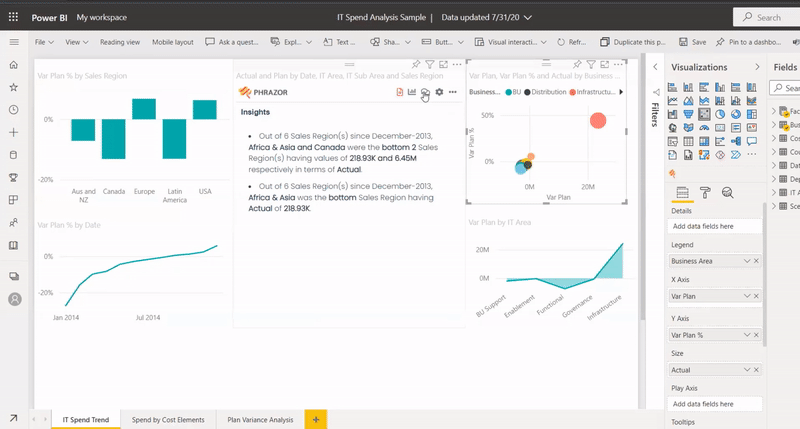Get more visuals via ellipsis
Viewport: 800px width, 429px height.
tap(752, 155)
